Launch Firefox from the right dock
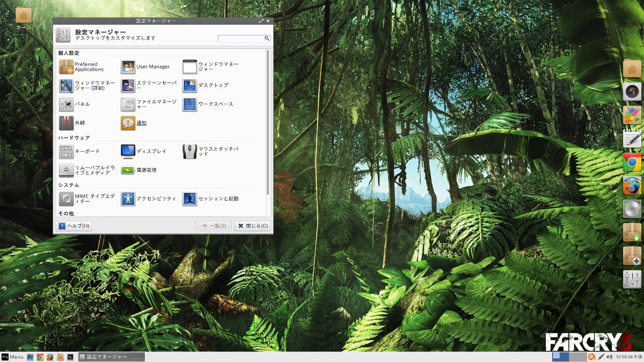Image resolution: width=644 pixels, height=362 pixels. coord(632,186)
